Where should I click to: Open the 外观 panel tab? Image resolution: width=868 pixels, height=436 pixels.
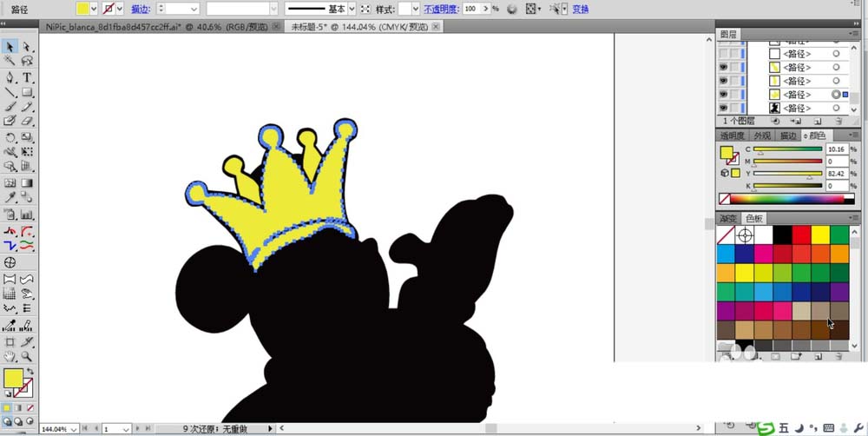click(x=762, y=135)
